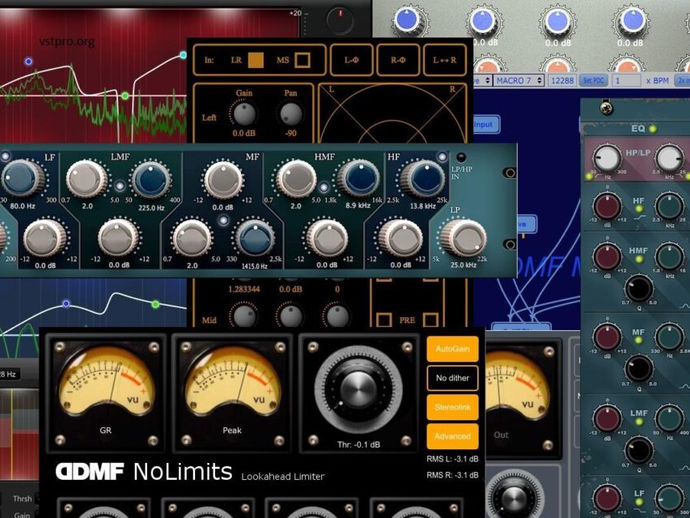Push the LP/HP IN button
This screenshot has width=690, height=518.
460,157
